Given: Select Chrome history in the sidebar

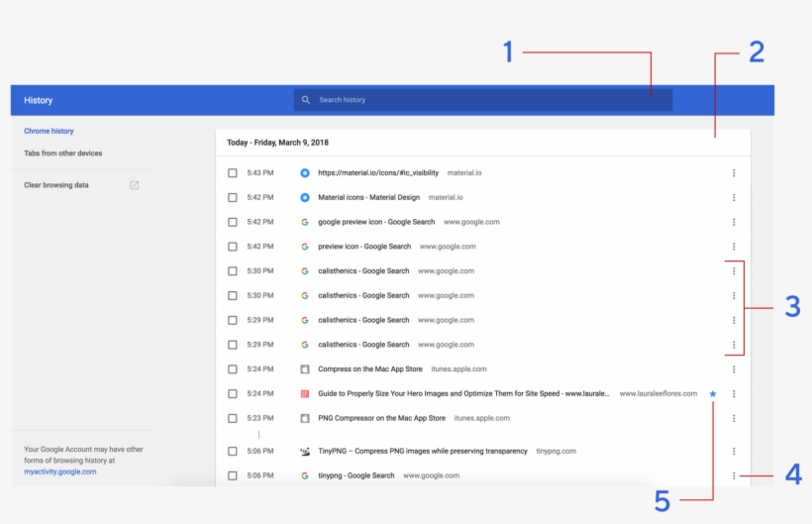Looking at the screenshot, I should pyautogui.click(x=49, y=131).
